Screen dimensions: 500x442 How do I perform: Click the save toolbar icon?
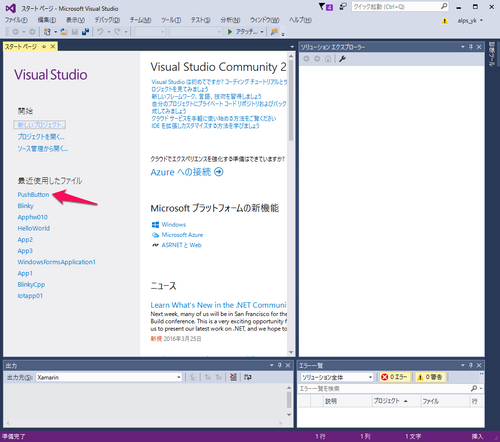tap(75, 32)
